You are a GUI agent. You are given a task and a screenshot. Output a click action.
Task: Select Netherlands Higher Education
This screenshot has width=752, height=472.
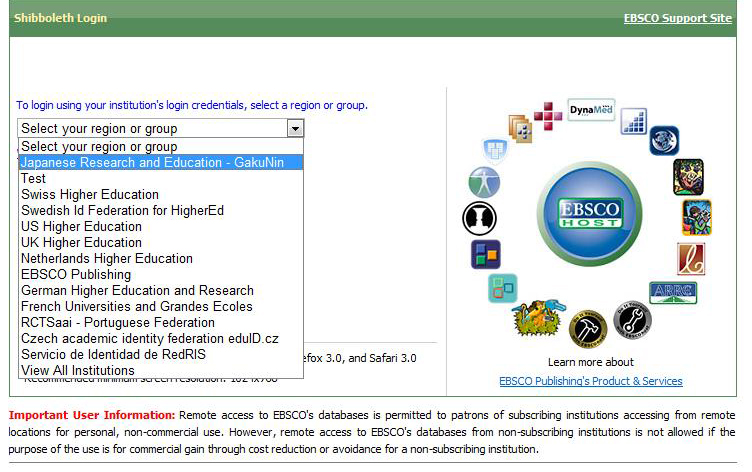(x=161, y=258)
